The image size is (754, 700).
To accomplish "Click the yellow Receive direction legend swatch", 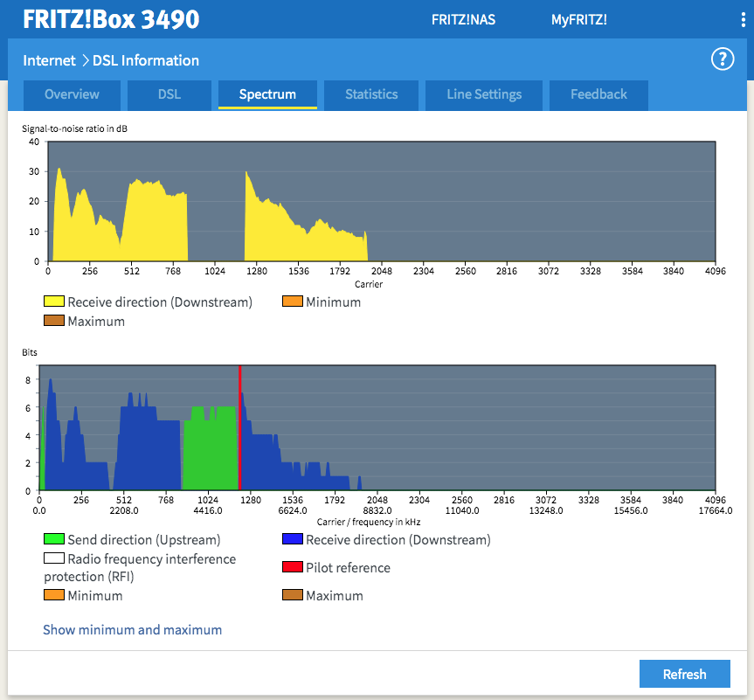I will [54, 301].
